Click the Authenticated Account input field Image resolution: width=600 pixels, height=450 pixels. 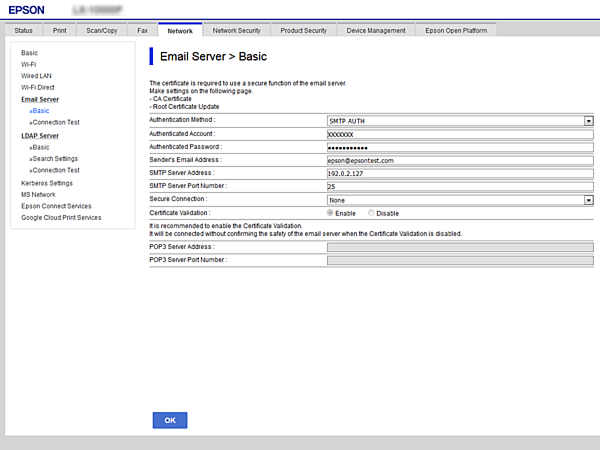(459, 133)
